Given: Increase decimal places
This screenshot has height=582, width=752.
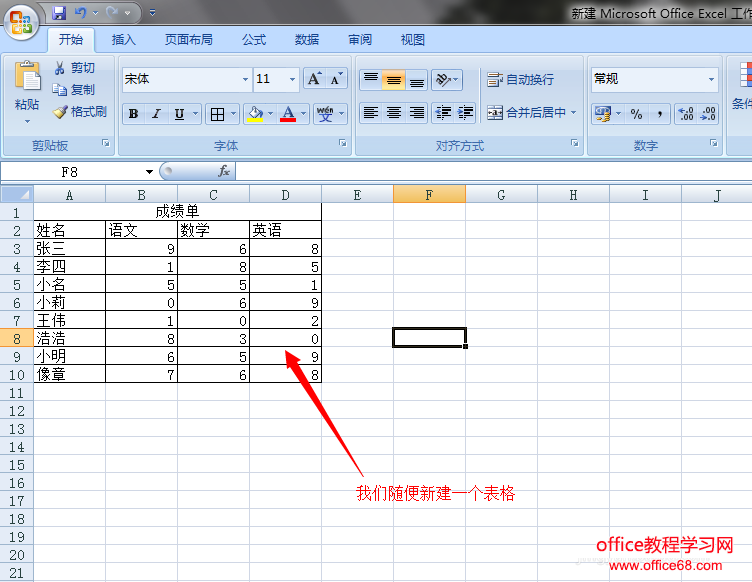Looking at the screenshot, I should [x=685, y=114].
